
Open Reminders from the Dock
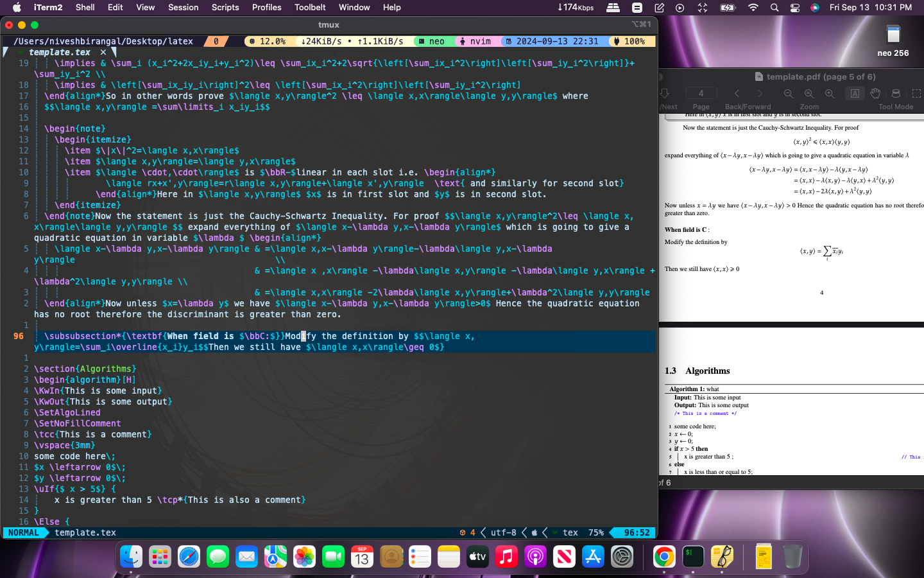[420, 556]
